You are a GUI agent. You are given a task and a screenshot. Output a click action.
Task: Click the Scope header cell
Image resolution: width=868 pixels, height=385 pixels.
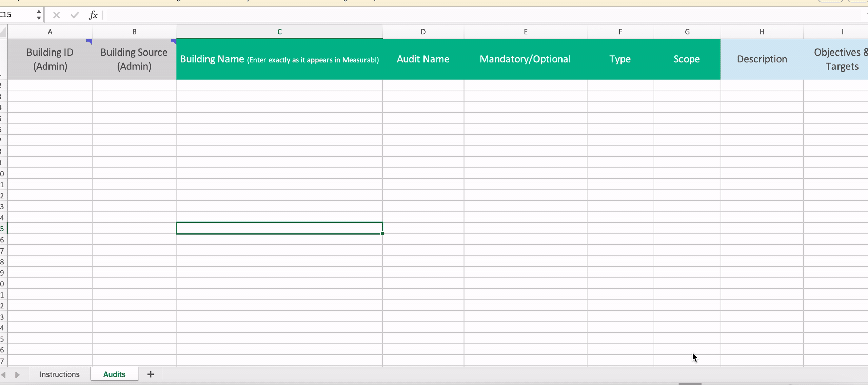(x=687, y=59)
